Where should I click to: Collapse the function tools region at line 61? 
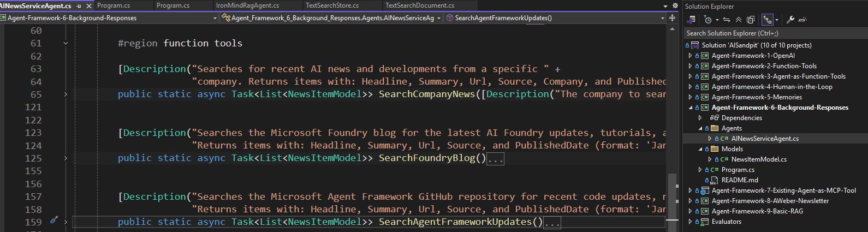(x=66, y=43)
